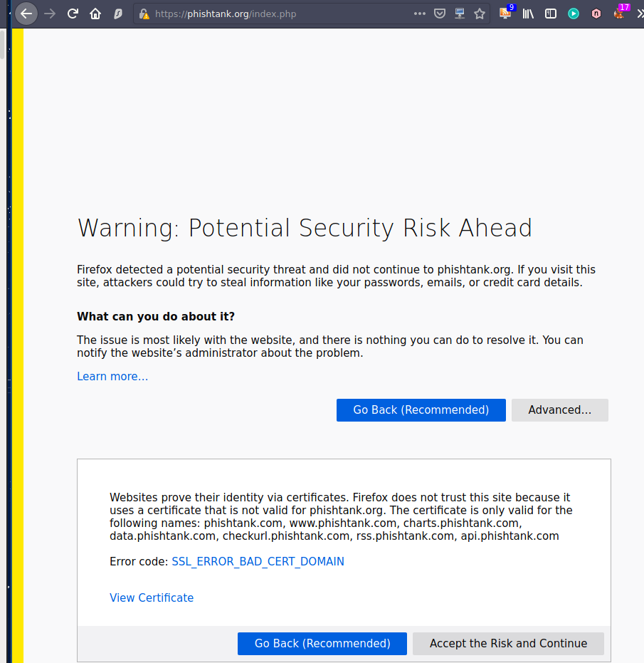The image size is (644, 663).
Task: Expand the toolbar overflow chevron
Action: [640, 14]
